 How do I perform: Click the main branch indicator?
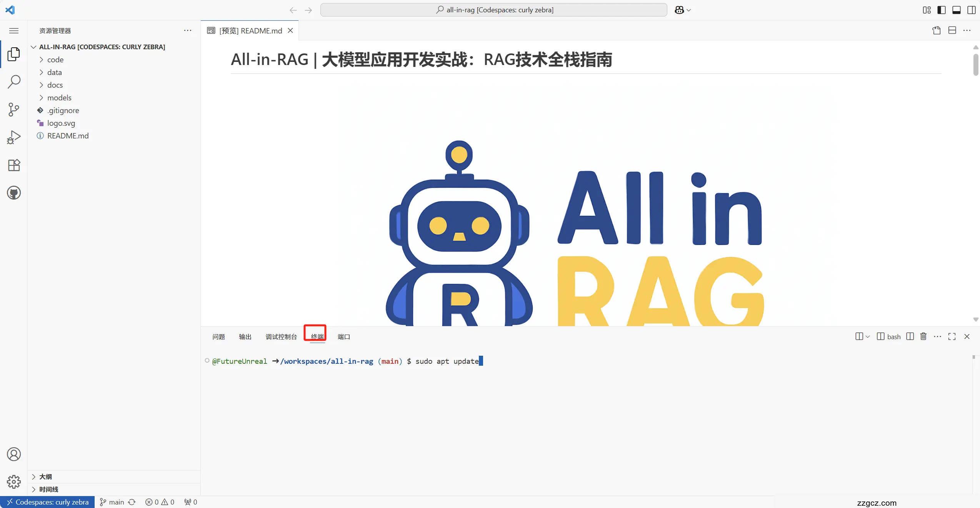(x=111, y=502)
